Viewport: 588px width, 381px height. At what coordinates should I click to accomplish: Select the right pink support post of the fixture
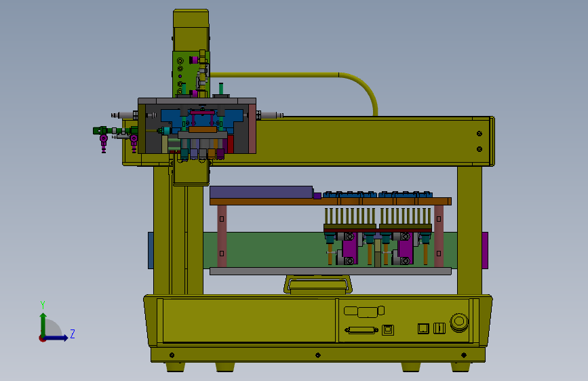pos(439,236)
